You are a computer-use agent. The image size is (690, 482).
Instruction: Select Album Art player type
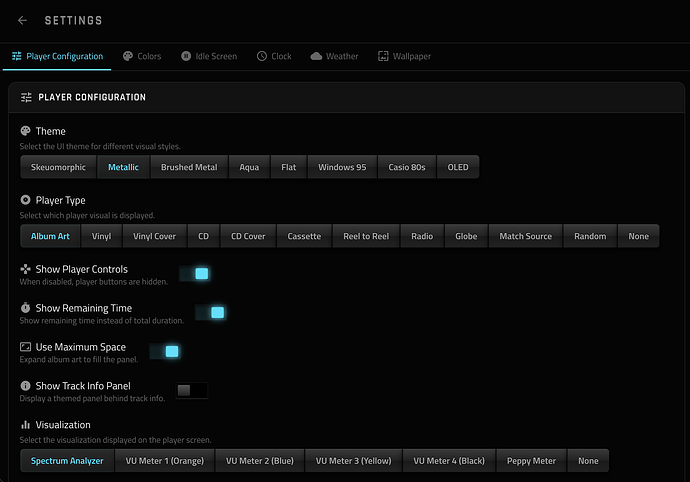click(50, 236)
